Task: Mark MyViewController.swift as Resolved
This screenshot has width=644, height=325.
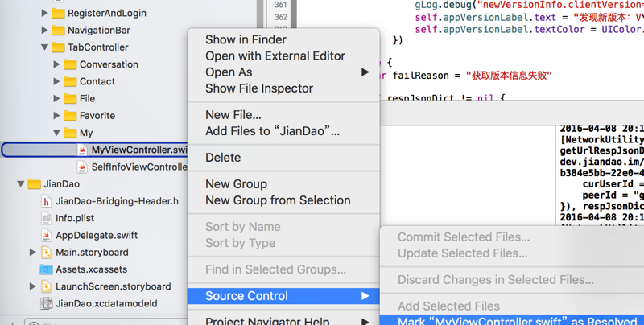Action: (x=517, y=321)
